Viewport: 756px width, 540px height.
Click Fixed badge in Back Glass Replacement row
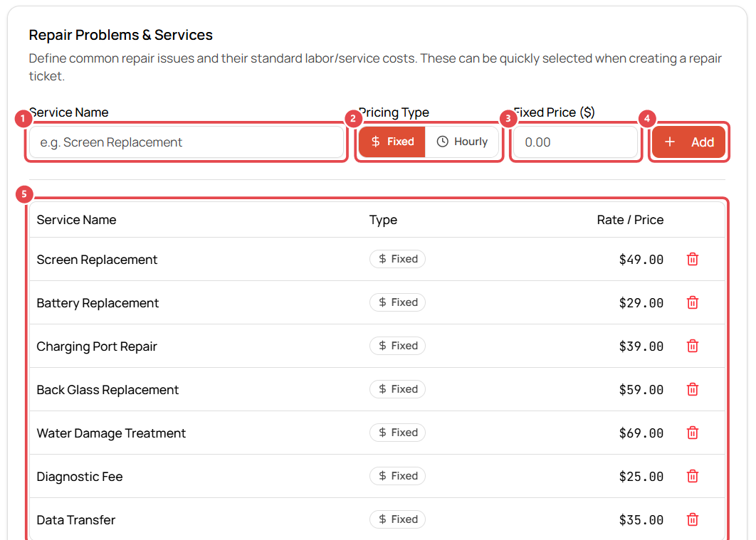point(398,388)
